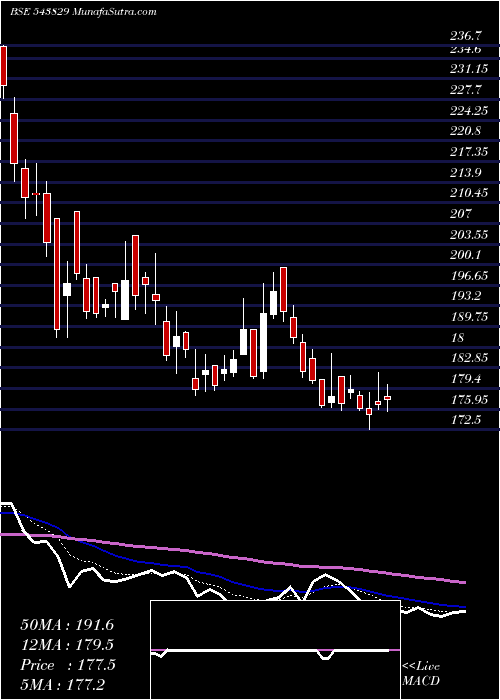The height and width of the screenshot is (700, 500).
Task: Click the 50MA : 191.6 readout
Action: (67, 625)
